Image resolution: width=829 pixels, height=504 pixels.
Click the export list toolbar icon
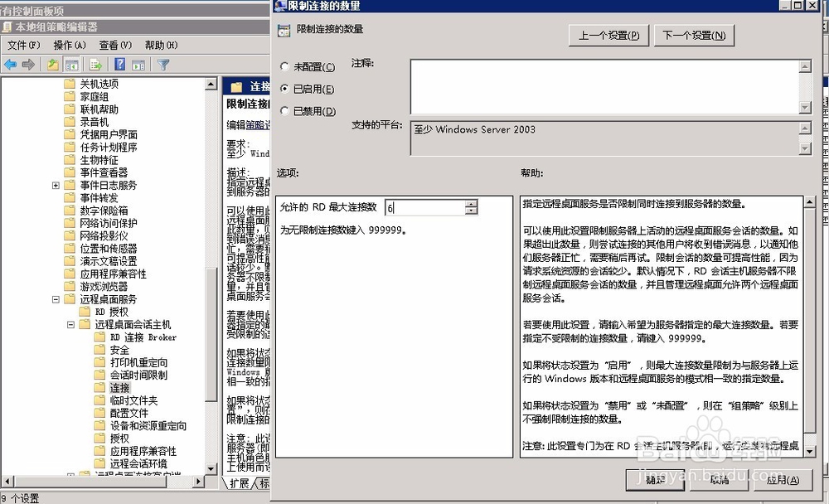[x=95, y=65]
